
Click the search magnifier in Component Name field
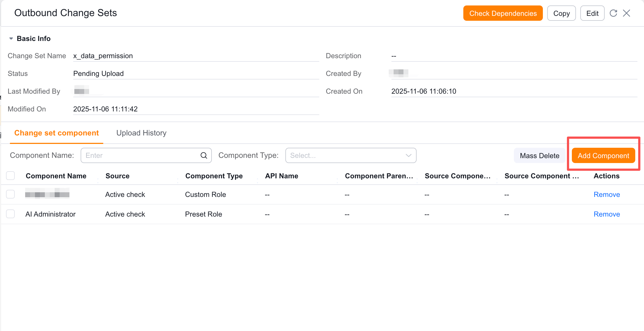click(204, 155)
